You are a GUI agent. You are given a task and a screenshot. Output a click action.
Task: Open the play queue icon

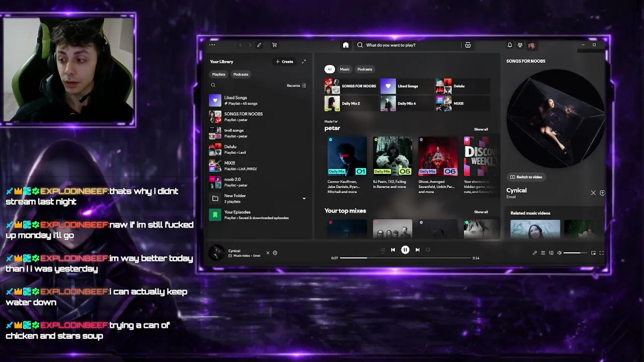coord(543,253)
